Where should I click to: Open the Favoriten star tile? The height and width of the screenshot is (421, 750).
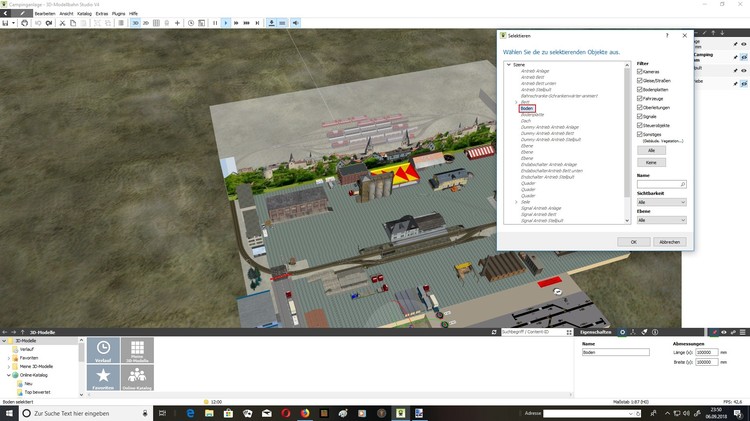104,378
